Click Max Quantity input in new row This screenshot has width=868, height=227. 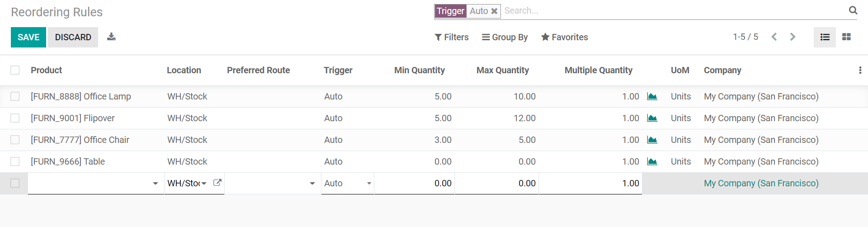[496, 183]
